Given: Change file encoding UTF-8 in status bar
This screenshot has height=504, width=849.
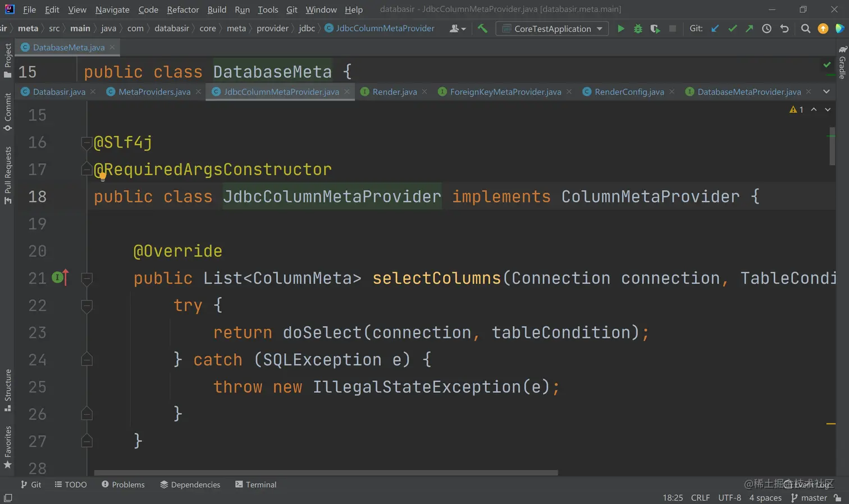Looking at the screenshot, I should coord(729,498).
